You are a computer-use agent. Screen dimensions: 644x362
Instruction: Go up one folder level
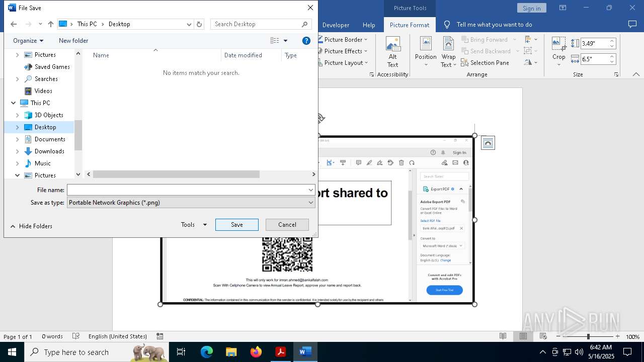click(51, 24)
